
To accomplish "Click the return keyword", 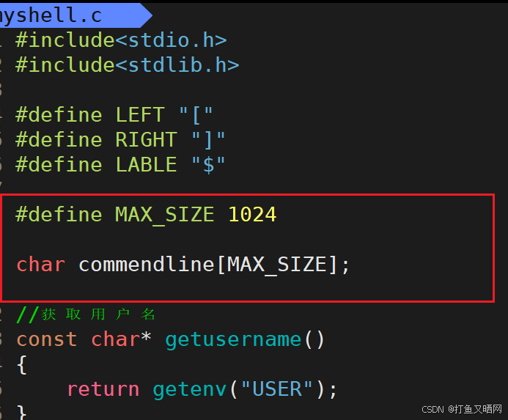I will (x=103, y=389).
